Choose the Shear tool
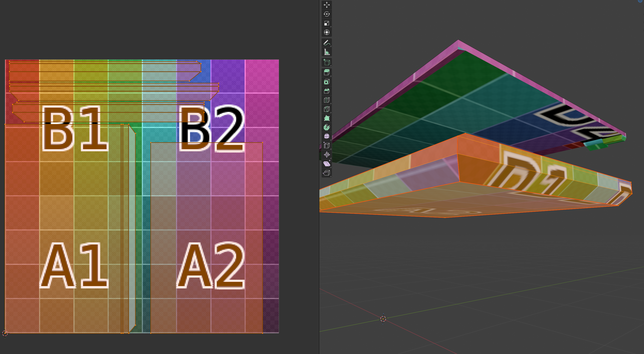This screenshot has height=354, width=644. (x=327, y=164)
